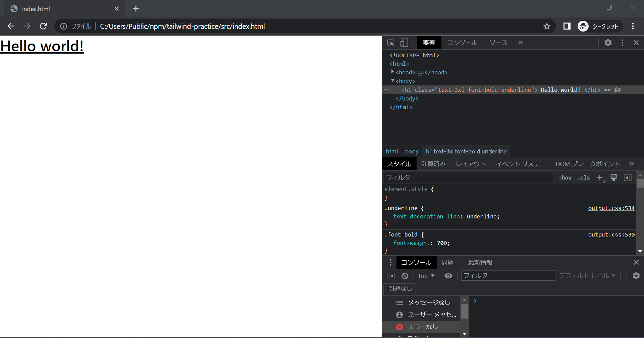Clear the console with the clear icon

[405, 276]
